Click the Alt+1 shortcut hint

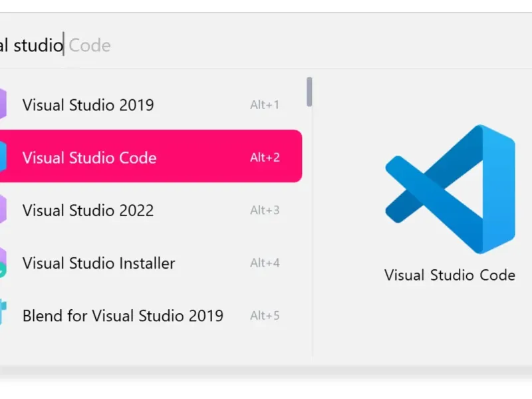click(265, 104)
